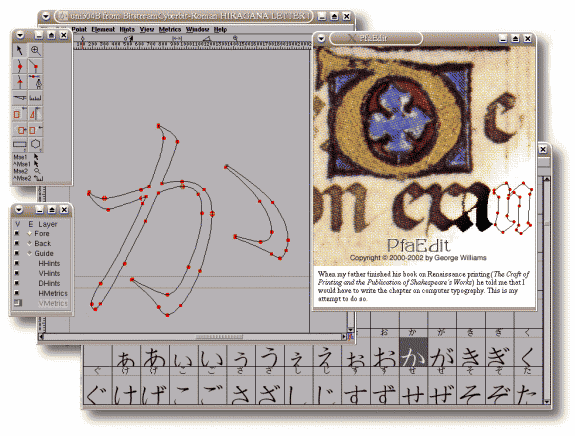
Task: Select the そ glyph cell in font view
Action: coord(470,390)
